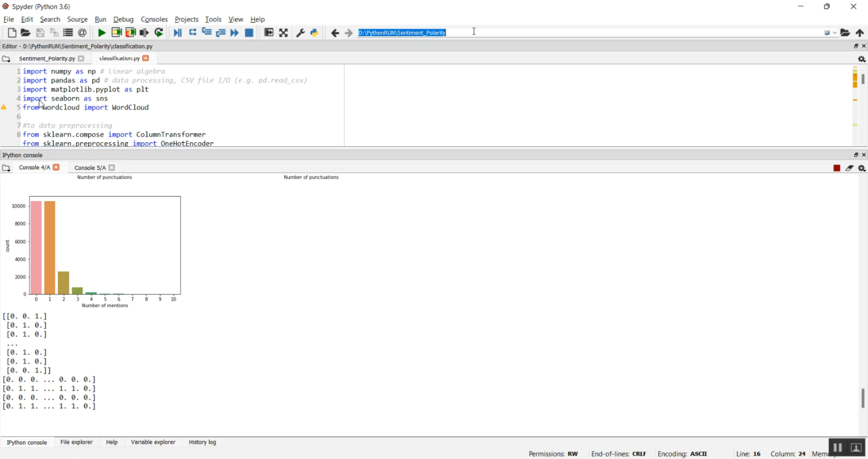Expand the working directory dropdown

click(x=834, y=33)
